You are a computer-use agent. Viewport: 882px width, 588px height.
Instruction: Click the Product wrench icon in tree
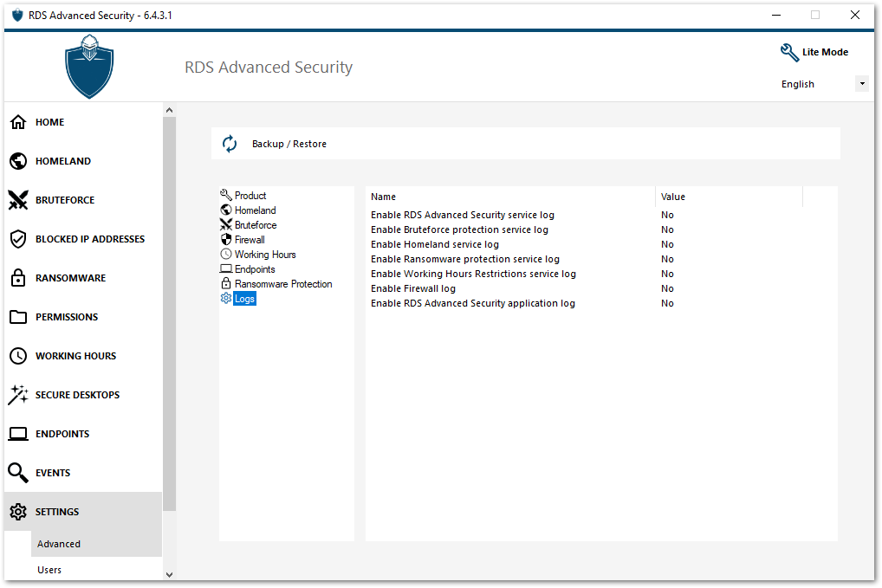(x=226, y=195)
